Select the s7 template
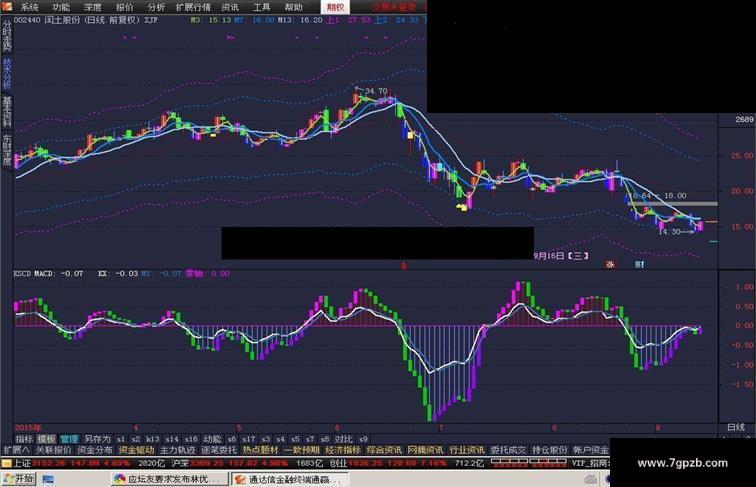Viewport: 756px width, 487px height. [310, 439]
